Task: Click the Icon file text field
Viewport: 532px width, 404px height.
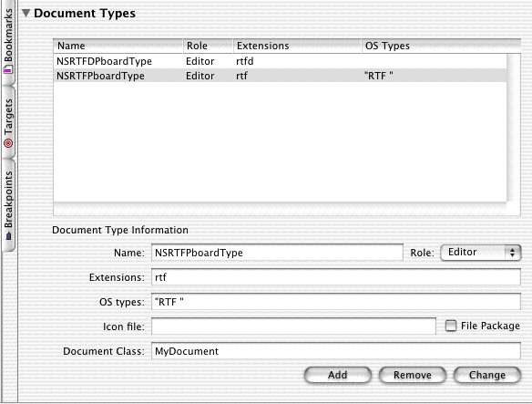Action: point(293,326)
